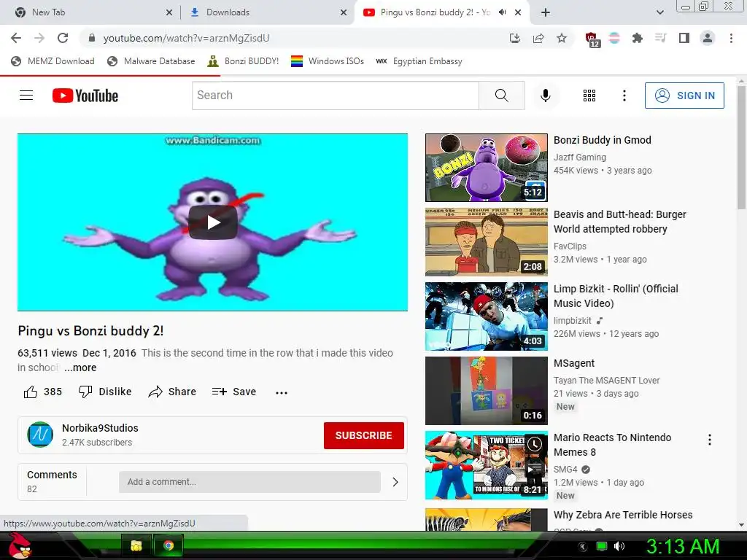This screenshot has width=747, height=560.
Task: Start voice search with microphone icon
Action: [546, 96]
